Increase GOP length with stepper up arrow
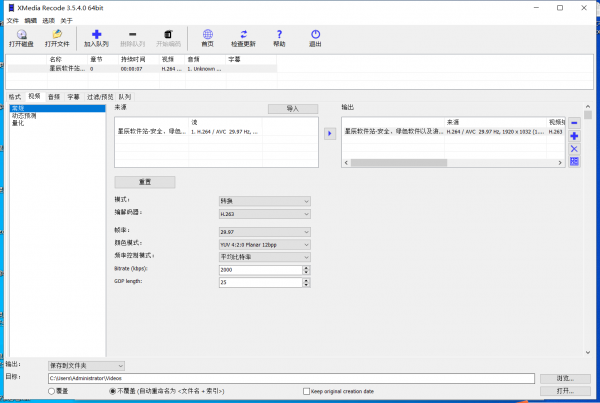 306,280
